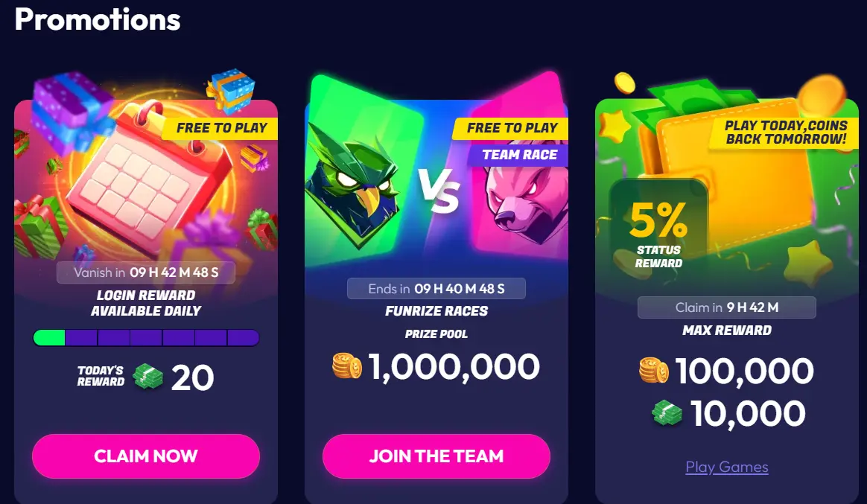Click the gold coins icon beside 1,000,000

(x=346, y=366)
